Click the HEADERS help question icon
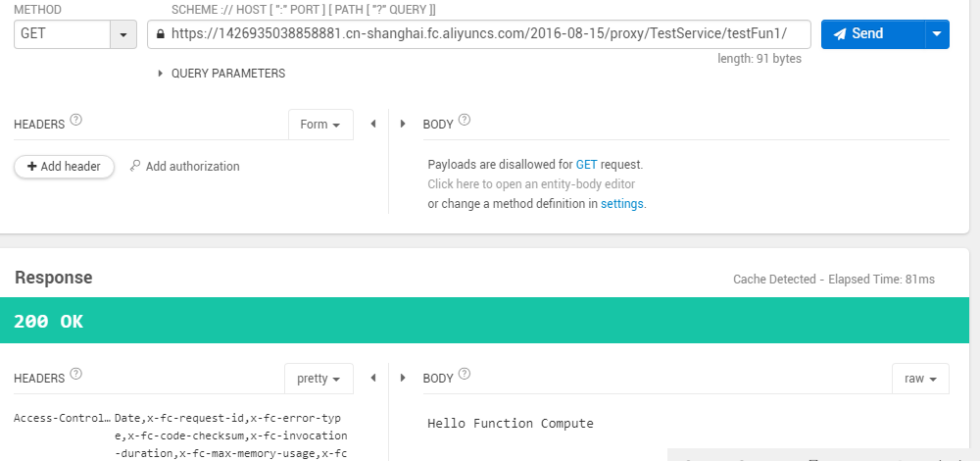The height and width of the screenshot is (461, 980). pos(76,123)
